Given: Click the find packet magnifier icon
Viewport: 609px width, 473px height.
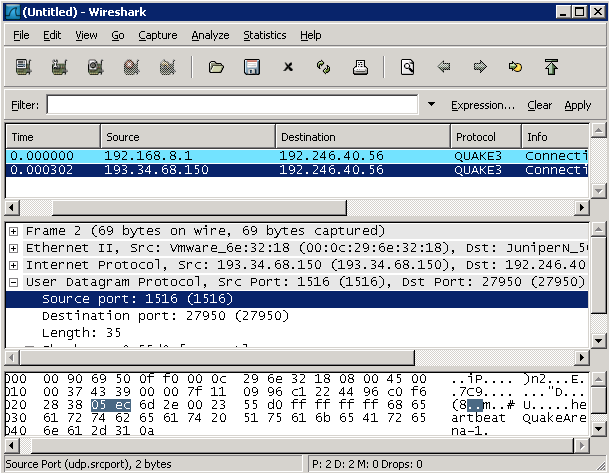Looking at the screenshot, I should (407, 67).
